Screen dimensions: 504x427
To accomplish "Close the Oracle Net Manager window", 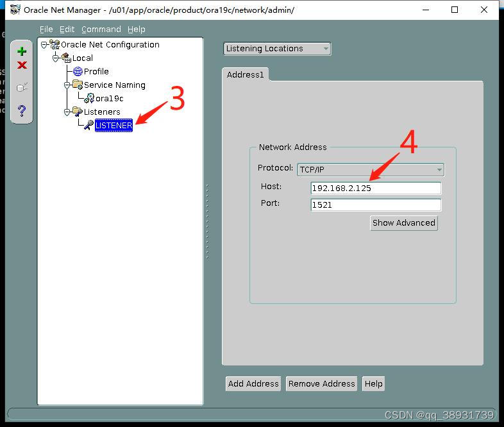I will pyautogui.click(x=484, y=10).
